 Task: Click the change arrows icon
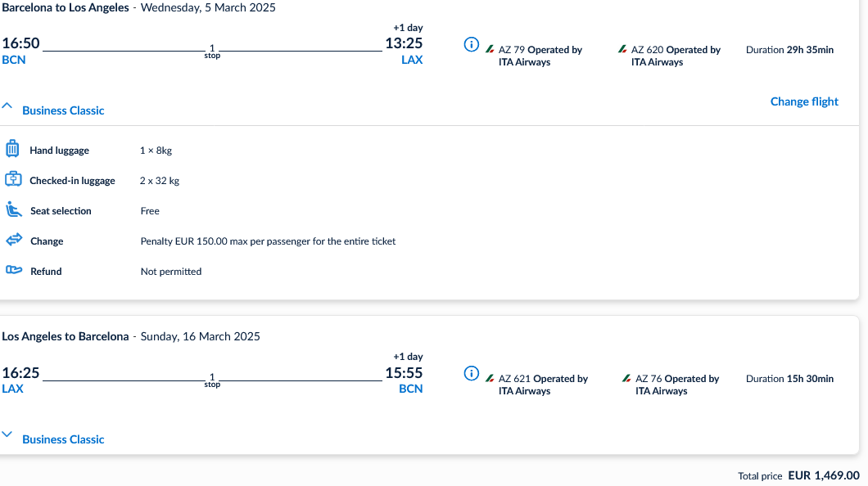[x=13, y=241]
